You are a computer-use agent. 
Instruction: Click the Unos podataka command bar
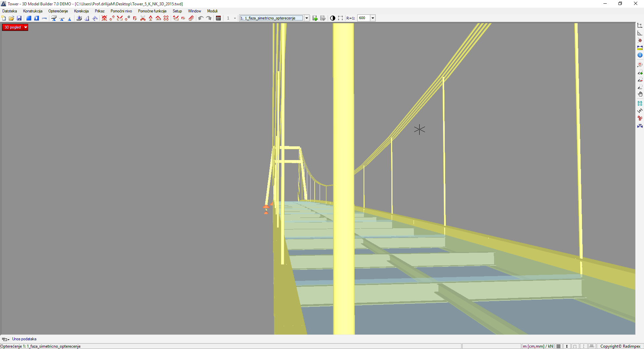click(24, 339)
